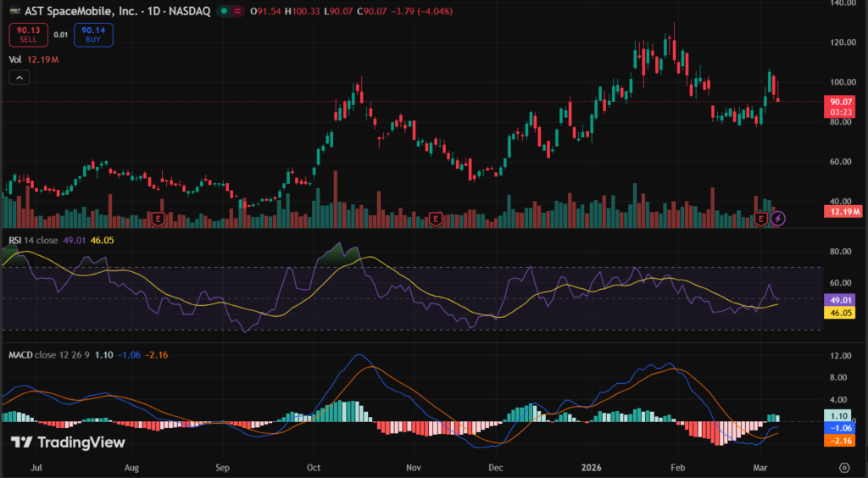This screenshot has height=478, width=868.
Task: Click the green market status indicator dot
Action: [223, 11]
